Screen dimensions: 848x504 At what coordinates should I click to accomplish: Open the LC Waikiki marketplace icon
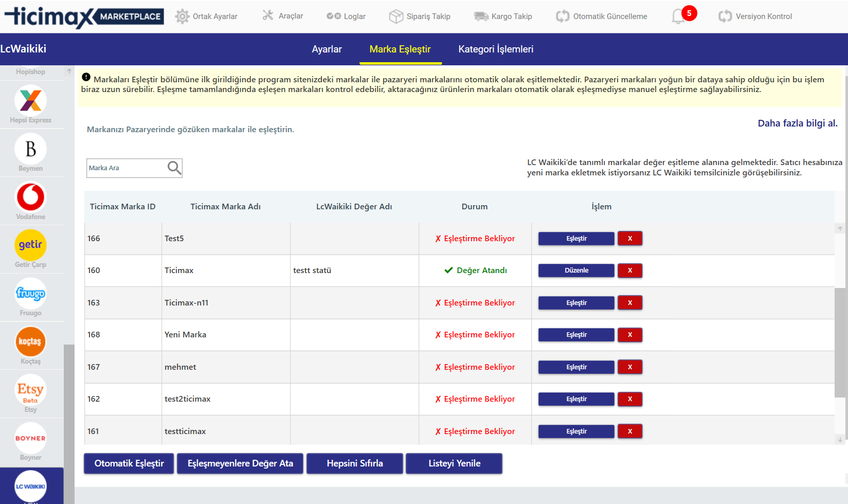tap(30, 486)
